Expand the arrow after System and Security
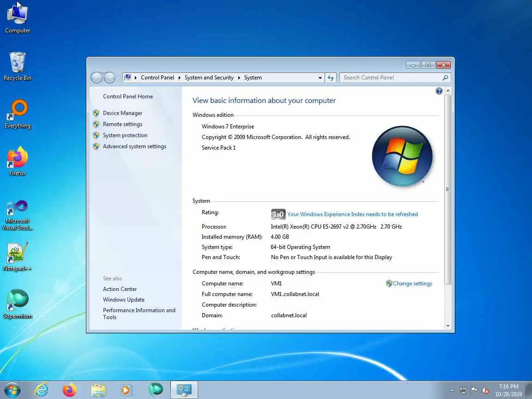Image resolution: width=532 pixels, height=399 pixels. tap(239, 78)
